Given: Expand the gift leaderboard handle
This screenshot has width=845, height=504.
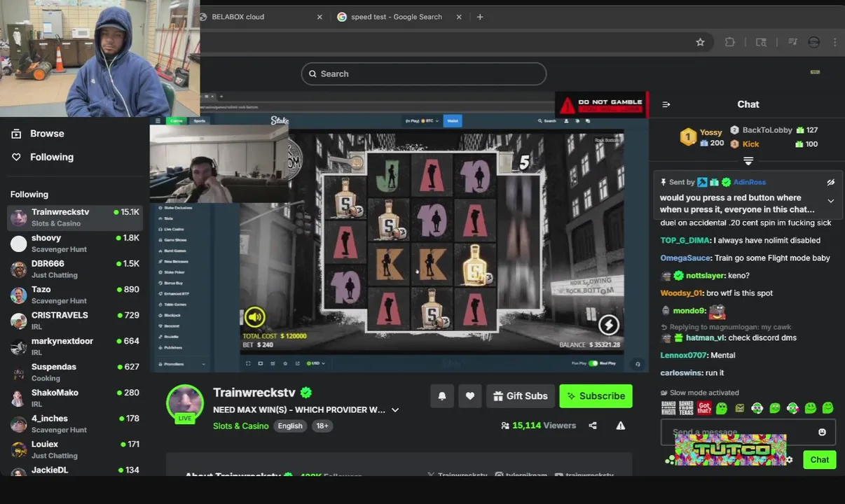Looking at the screenshot, I should coord(748,161).
